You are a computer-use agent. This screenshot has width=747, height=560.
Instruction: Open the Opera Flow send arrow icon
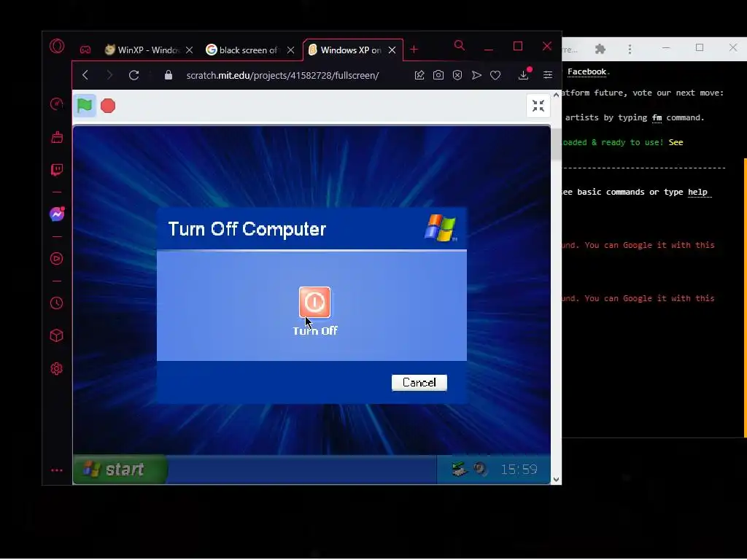pyautogui.click(x=476, y=75)
